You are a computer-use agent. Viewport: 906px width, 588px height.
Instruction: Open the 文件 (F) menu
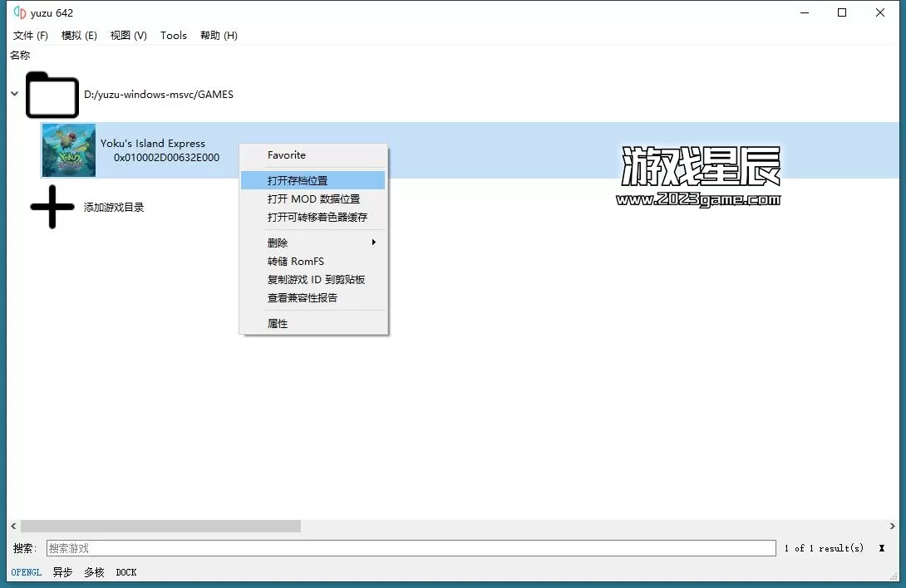pos(31,36)
